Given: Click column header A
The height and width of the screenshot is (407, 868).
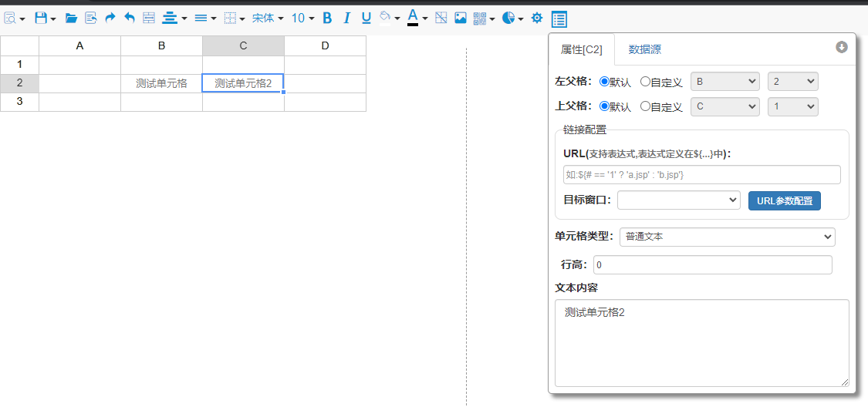Looking at the screenshot, I should point(79,46).
